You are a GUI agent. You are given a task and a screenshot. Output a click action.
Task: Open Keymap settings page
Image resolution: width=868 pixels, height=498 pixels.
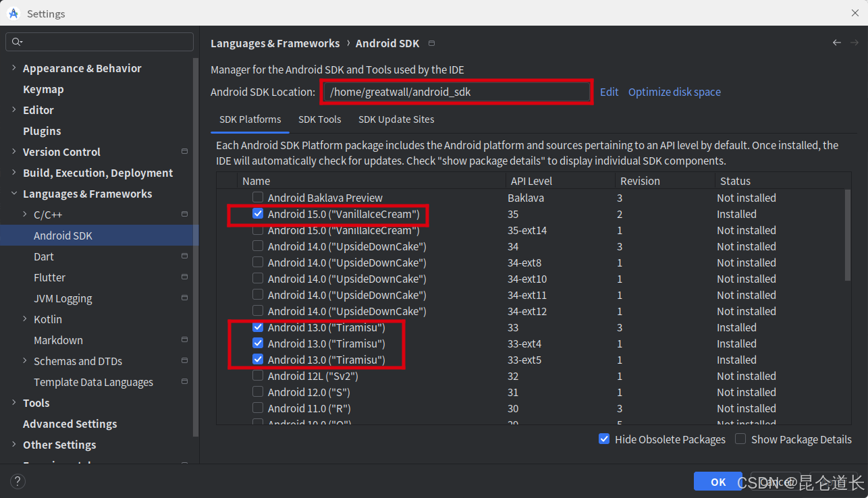[43, 89]
